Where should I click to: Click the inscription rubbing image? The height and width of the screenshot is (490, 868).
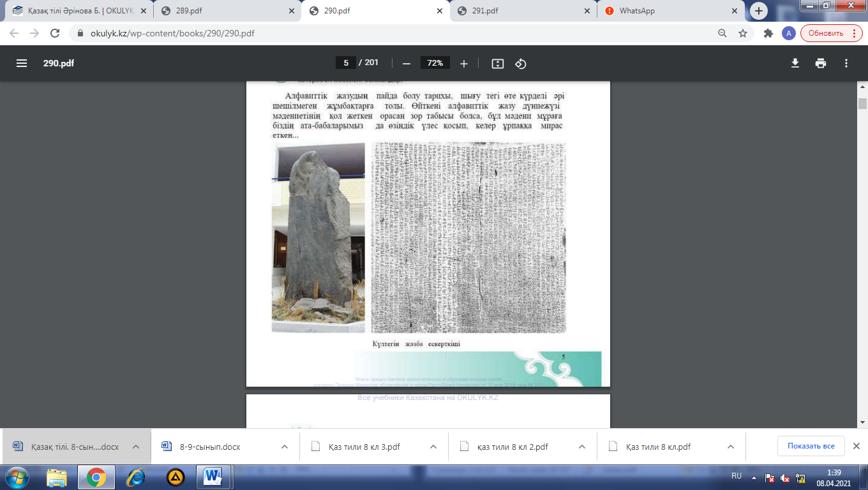(x=468, y=237)
